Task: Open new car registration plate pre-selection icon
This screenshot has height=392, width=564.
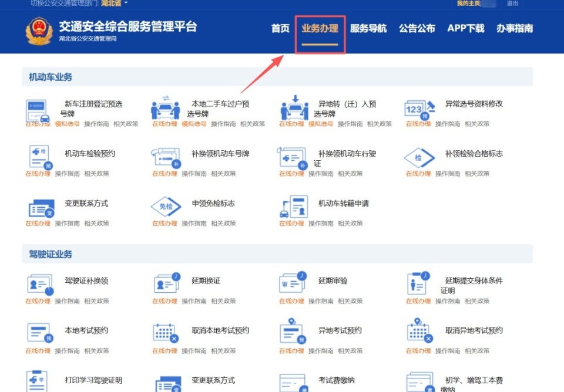Action: [38, 111]
